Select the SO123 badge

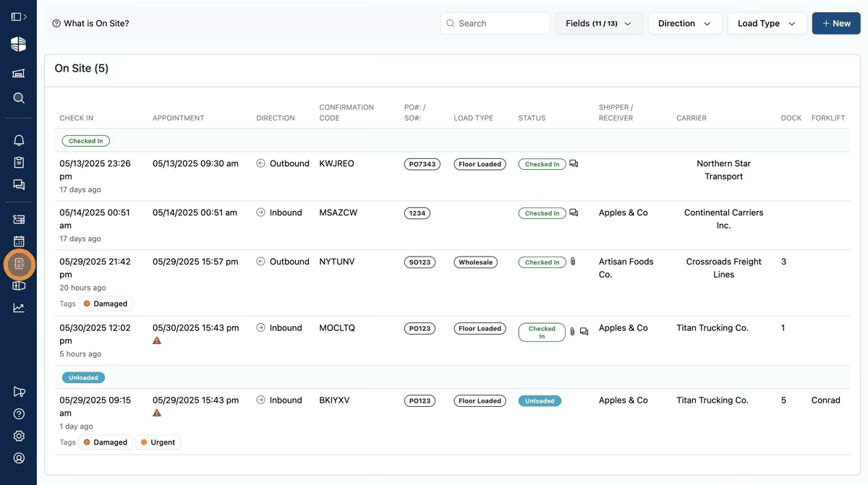[420, 262]
